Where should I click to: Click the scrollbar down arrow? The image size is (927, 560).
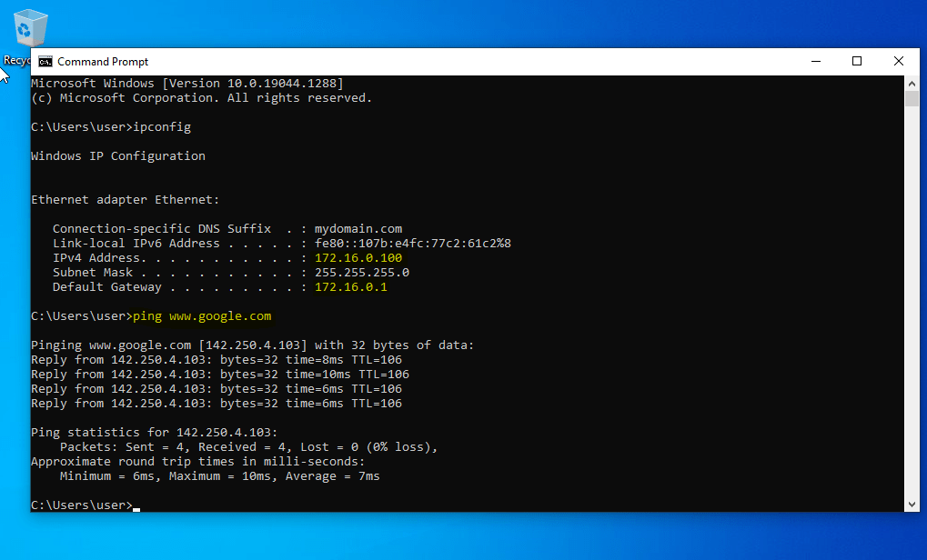tap(912, 504)
